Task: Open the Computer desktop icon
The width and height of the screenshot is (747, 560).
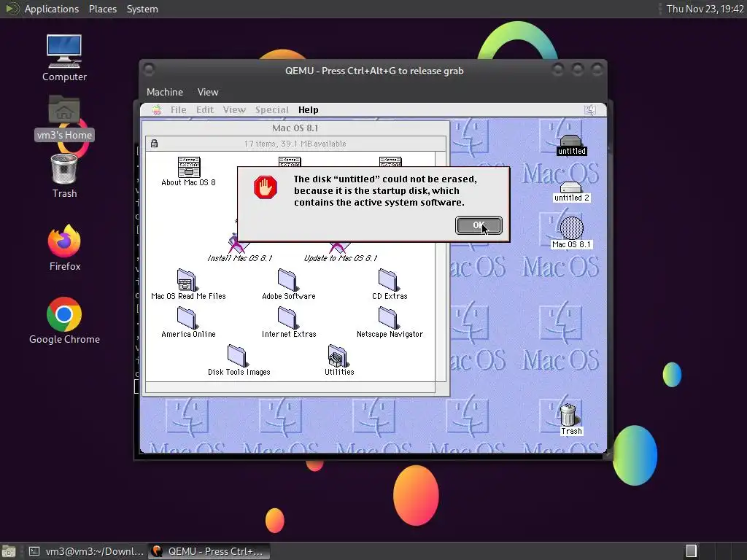Action: point(64,58)
